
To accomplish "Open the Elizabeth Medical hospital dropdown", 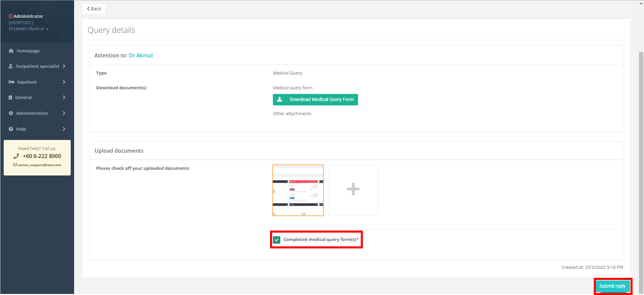I will point(29,29).
